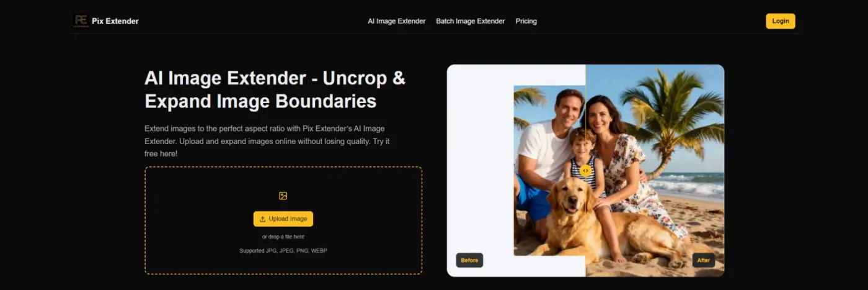Viewport: 868px width, 290px height.
Task: Click the main AI Image Extender heading
Action: 275,89
